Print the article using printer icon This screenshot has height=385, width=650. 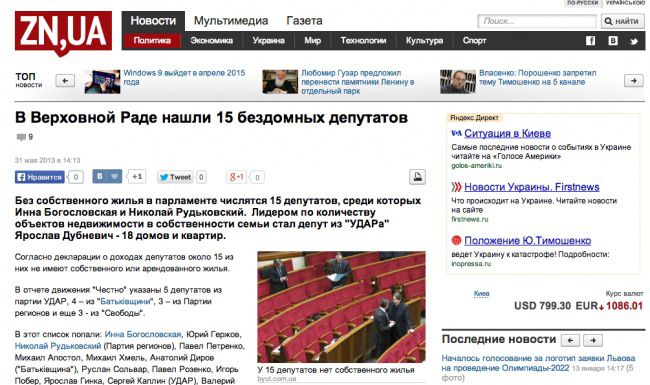click(417, 177)
